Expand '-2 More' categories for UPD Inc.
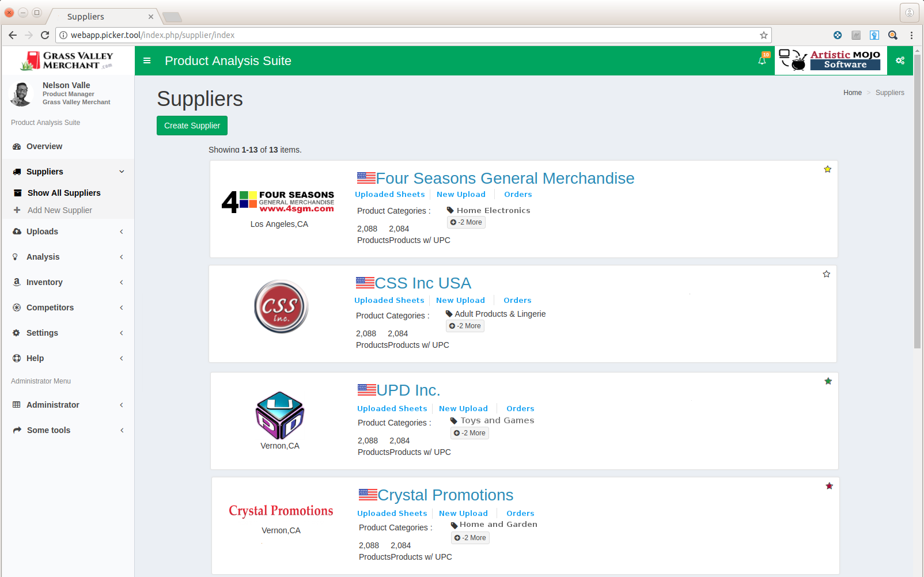 469,433
